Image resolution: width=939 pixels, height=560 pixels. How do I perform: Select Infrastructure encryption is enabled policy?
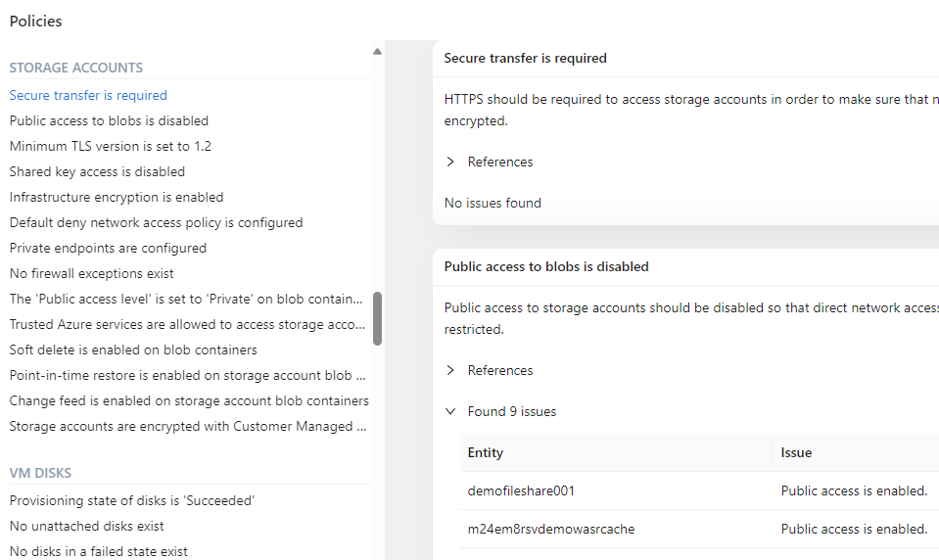pyautogui.click(x=117, y=197)
